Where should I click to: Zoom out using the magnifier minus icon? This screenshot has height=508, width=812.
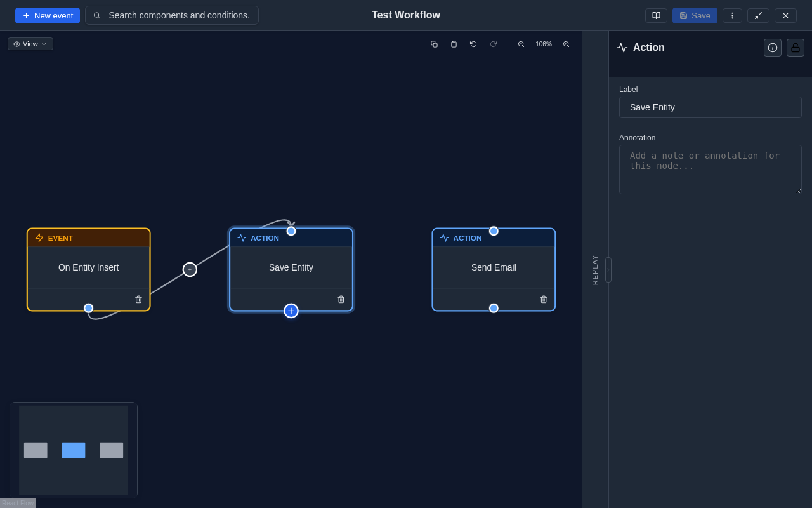pos(521,44)
